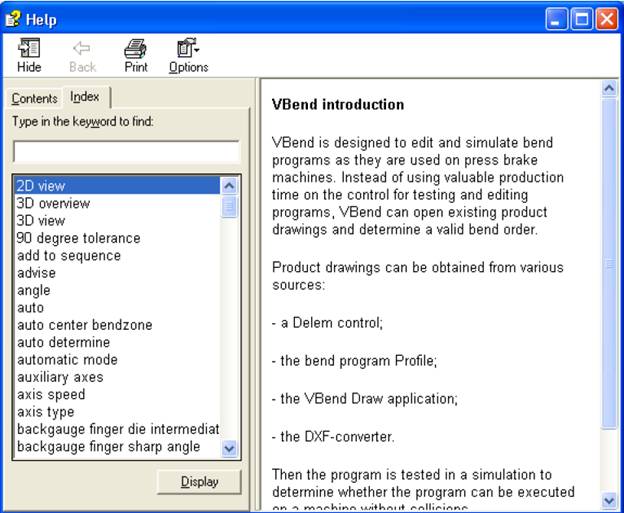This screenshot has width=624, height=513.
Task: Click the index list scrollbar thumb
Action: click(x=229, y=206)
